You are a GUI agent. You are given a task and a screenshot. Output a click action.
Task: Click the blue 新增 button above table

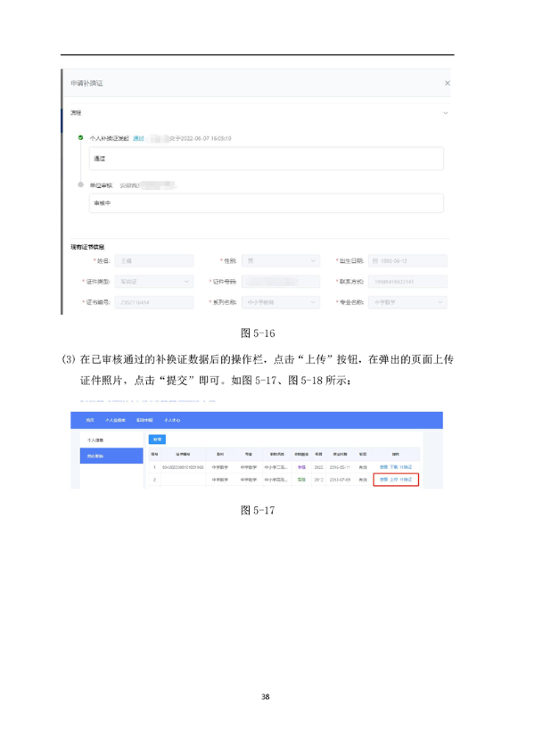click(157, 440)
